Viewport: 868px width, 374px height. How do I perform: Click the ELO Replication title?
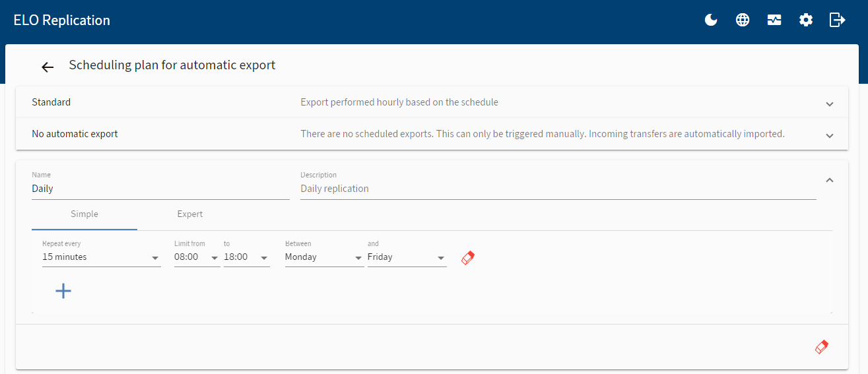click(62, 20)
